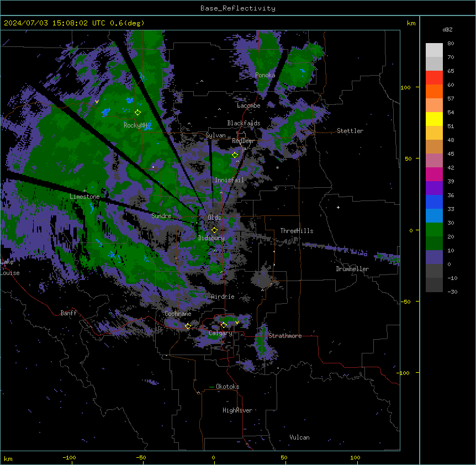Click the Lake Louise label at the left edge

9,267
